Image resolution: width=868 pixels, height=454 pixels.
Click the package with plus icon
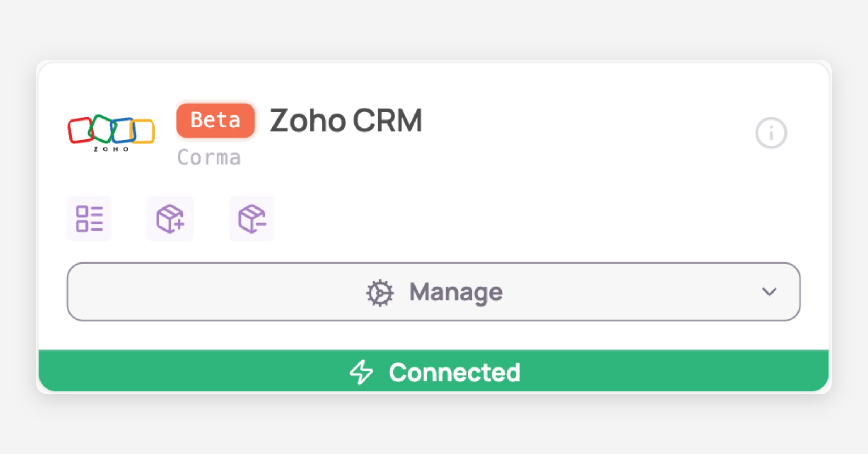170,219
